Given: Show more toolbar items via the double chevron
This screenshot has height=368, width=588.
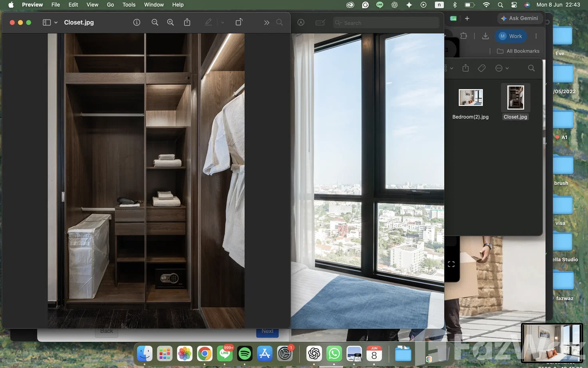Looking at the screenshot, I should click(266, 23).
